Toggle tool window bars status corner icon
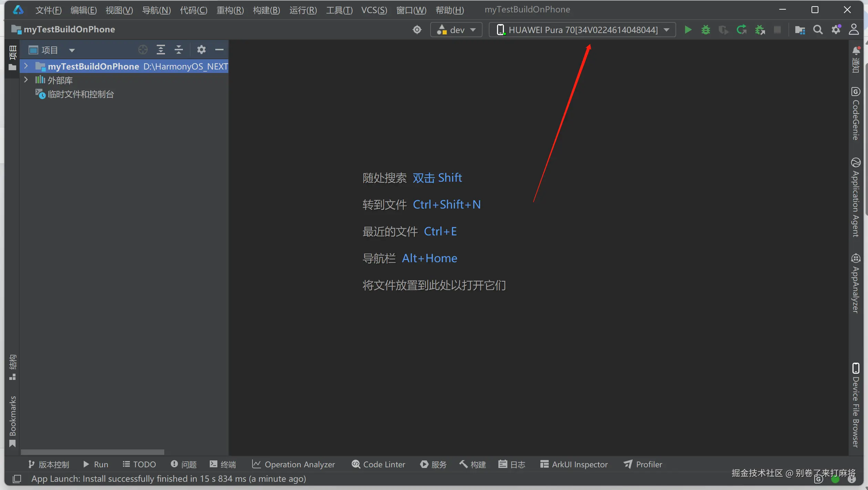The image size is (868, 490). click(x=17, y=479)
